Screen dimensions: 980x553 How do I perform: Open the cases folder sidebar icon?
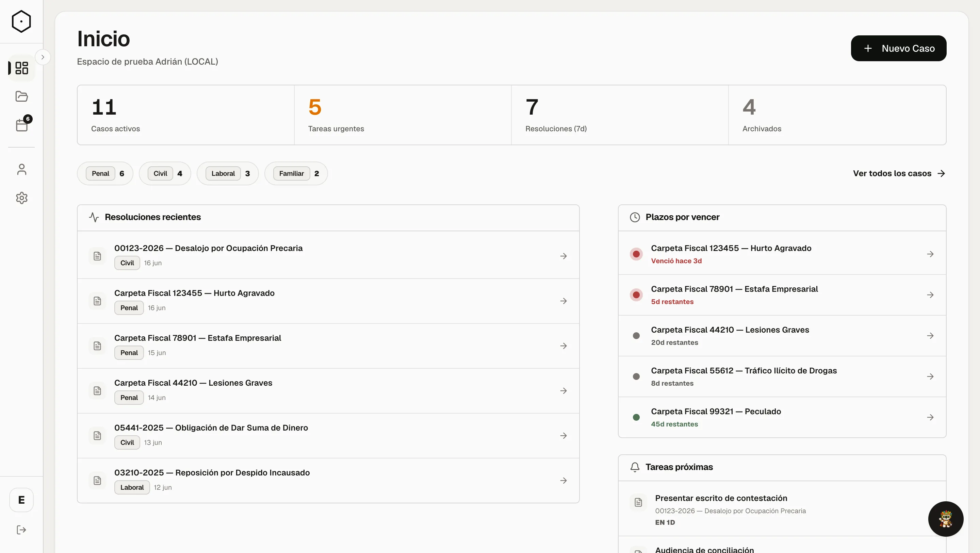coord(22,96)
